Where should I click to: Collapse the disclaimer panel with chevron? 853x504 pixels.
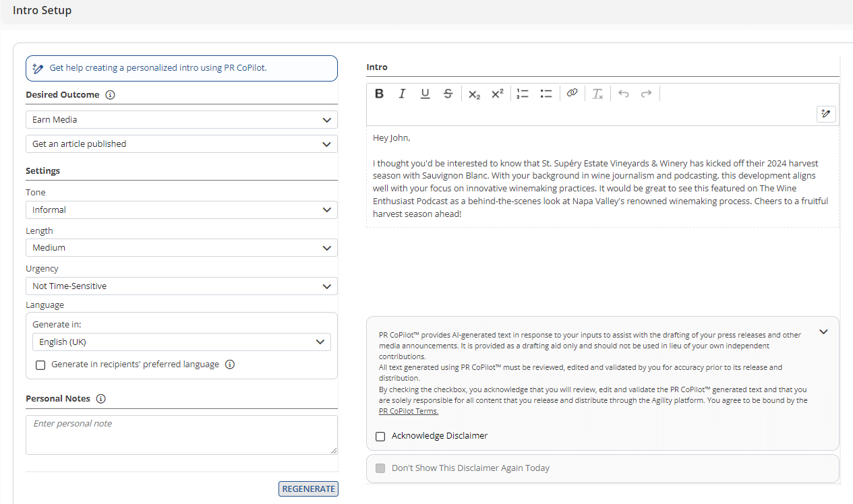point(823,332)
